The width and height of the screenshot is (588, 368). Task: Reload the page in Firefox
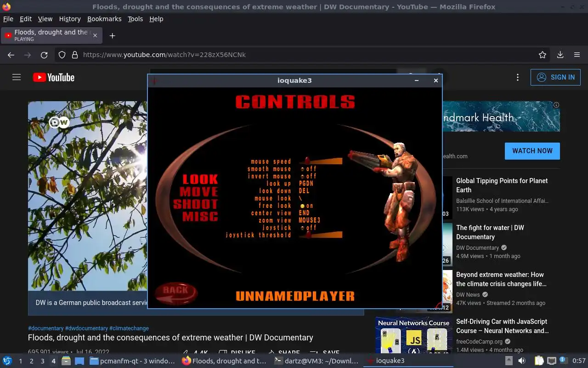pyautogui.click(x=44, y=55)
